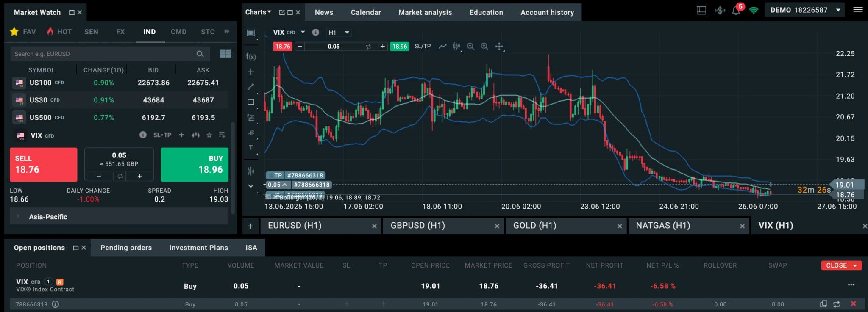
Task: Select the Fibonacci retracement tool
Action: pos(251,117)
